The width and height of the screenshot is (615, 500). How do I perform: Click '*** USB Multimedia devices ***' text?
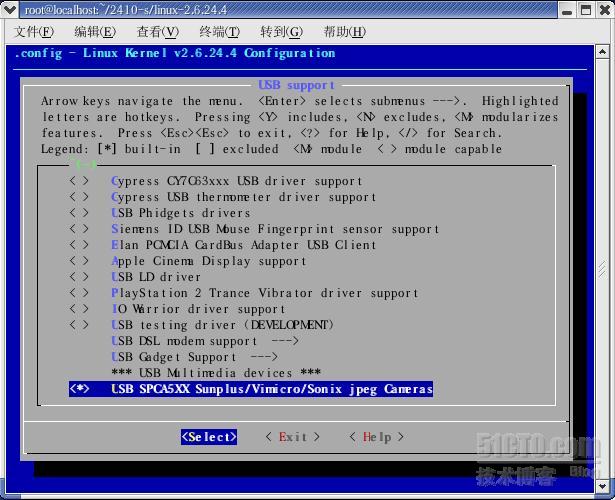click(216, 373)
